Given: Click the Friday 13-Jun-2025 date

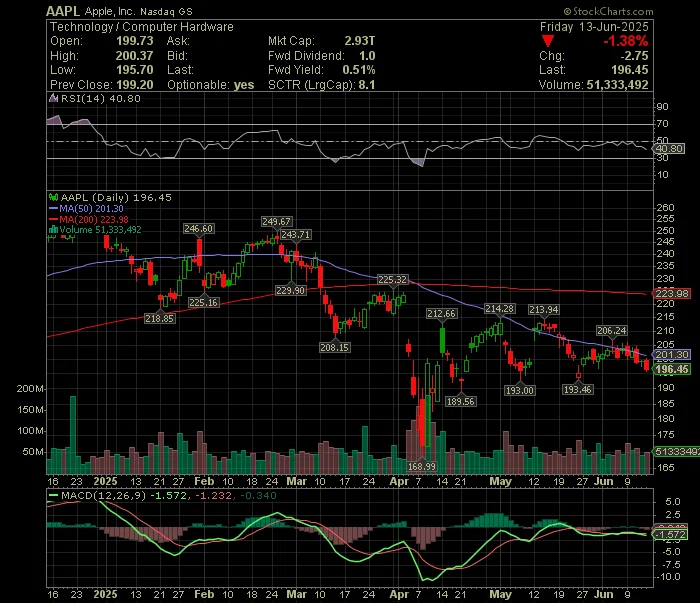Looking at the screenshot, I should pyautogui.click(x=594, y=27).
